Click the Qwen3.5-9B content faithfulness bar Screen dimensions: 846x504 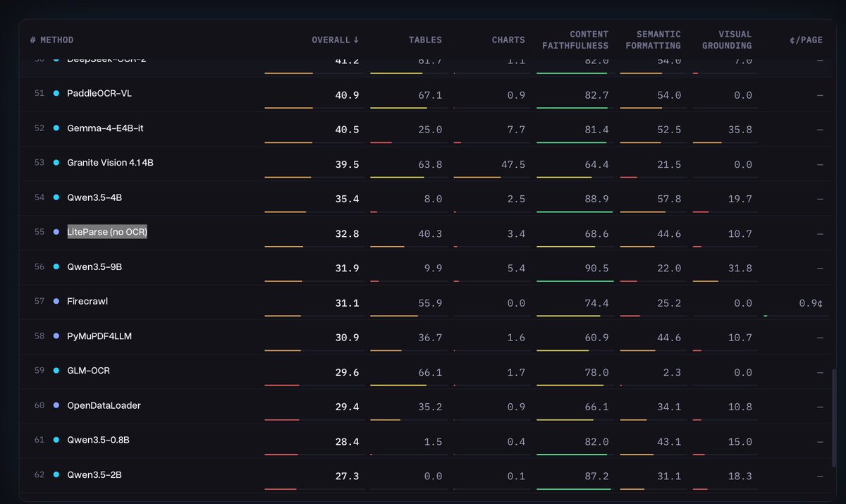pyautogui.click(x=575, y=281)
